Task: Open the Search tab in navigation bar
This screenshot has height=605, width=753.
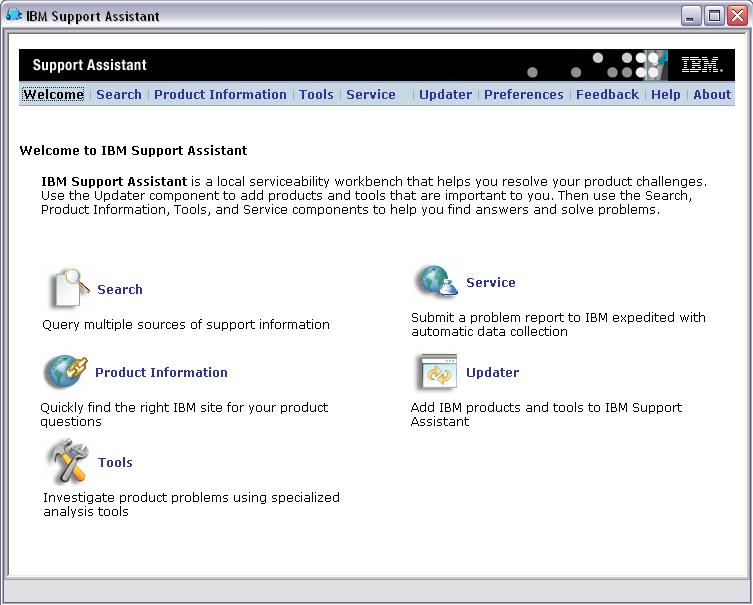Action: 119,95
